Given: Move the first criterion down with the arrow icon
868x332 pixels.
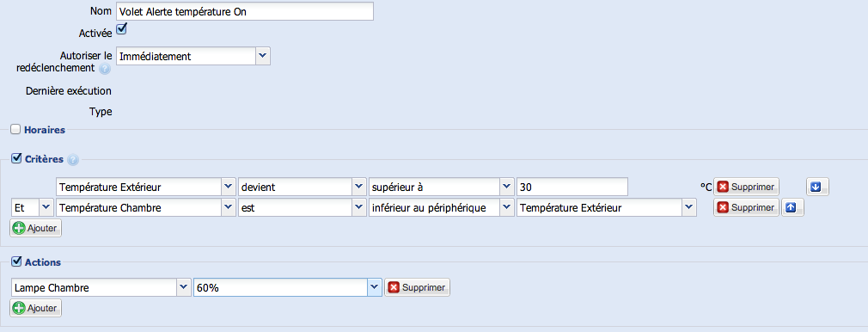Looking at the screenshot, I should coord(817,187).
